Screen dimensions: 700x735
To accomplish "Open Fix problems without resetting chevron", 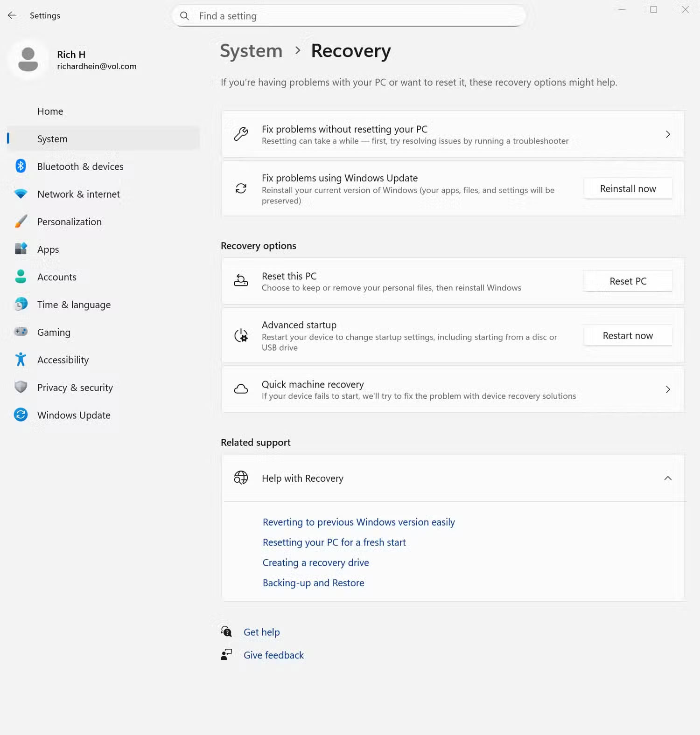I will tap(668, 134).
